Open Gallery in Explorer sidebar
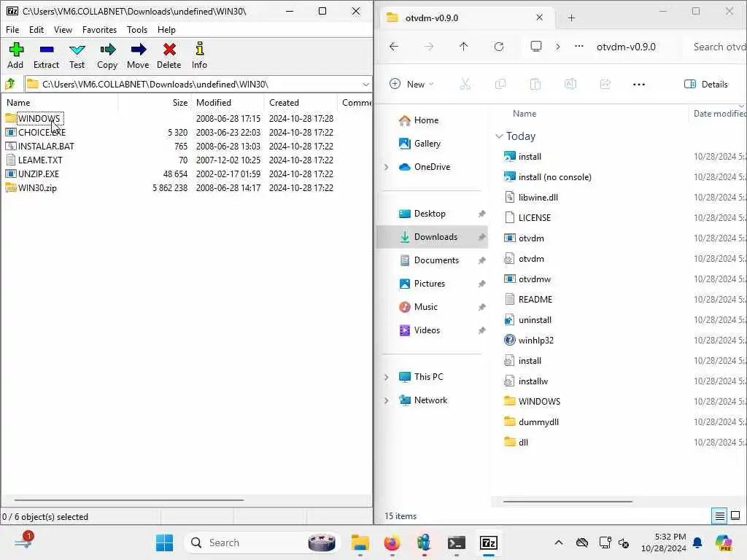 (420, 144)
